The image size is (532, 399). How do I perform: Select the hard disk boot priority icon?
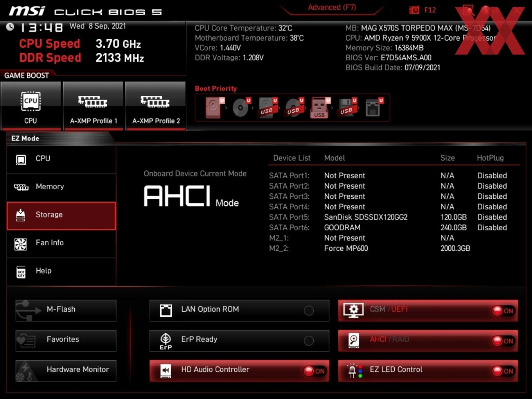click(x=214, y=108)
